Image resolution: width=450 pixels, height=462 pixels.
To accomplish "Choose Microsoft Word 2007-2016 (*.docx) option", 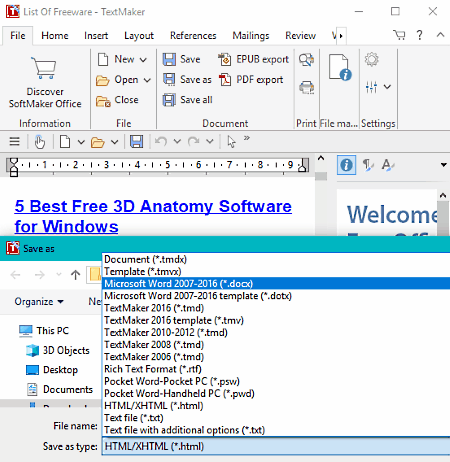I will 276,284.
